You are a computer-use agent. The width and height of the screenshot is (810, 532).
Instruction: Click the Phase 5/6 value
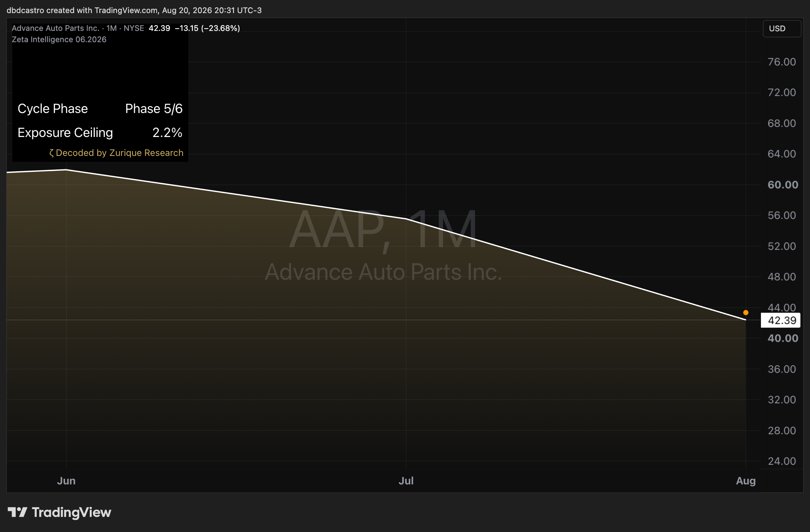tap(154, 109)
